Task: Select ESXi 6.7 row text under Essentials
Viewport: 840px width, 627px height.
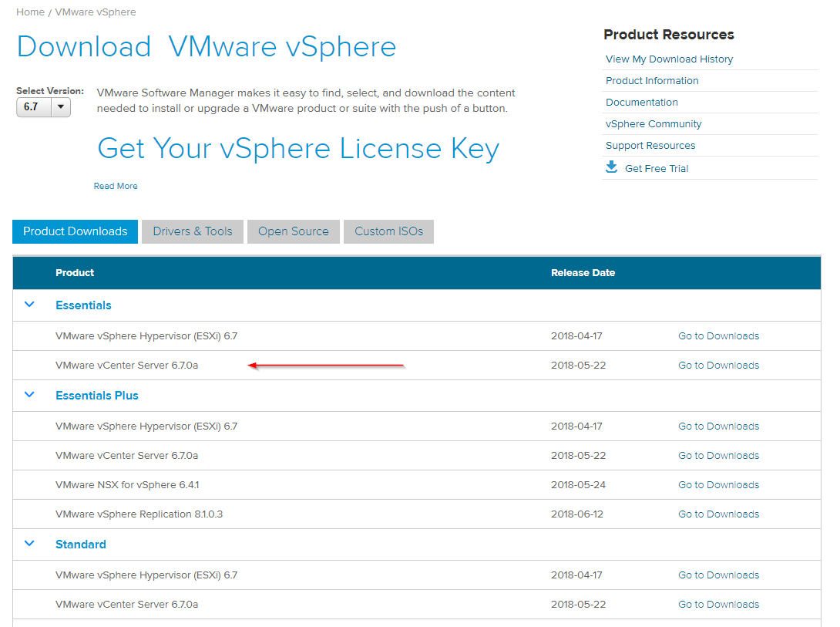Action: (146, 336)
